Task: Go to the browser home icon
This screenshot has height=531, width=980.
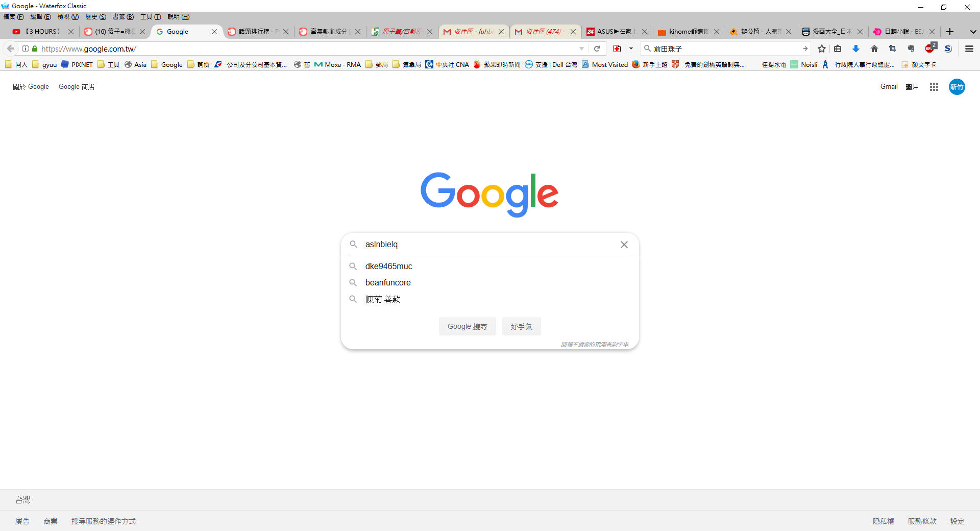Action: [x=874, y=49]
